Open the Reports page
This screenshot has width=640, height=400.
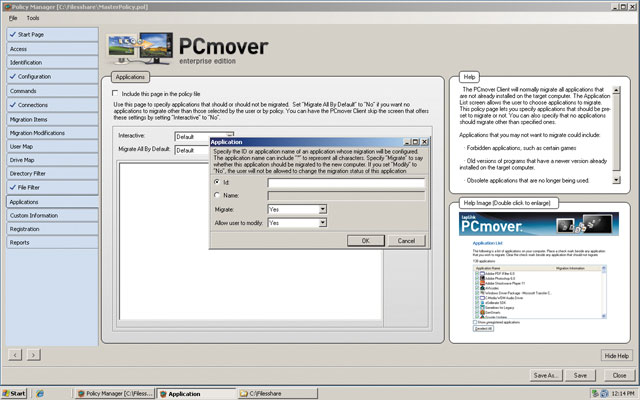pos(52,242)
